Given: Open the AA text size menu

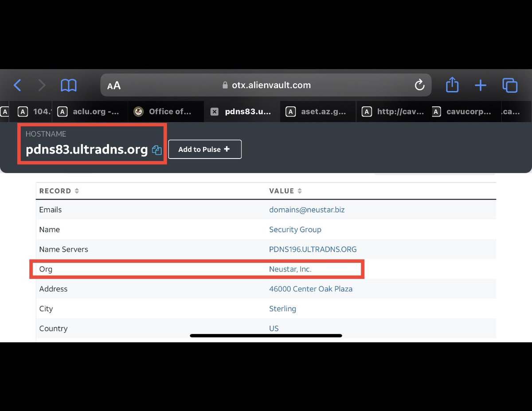Looking at the screenshot, I should pyautogui.click(x=114, y=85).
